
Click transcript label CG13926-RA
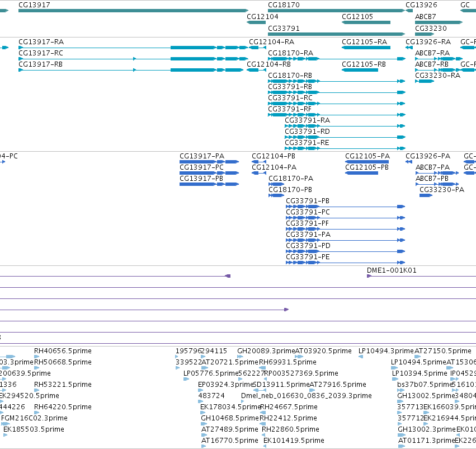click(428, 42)
